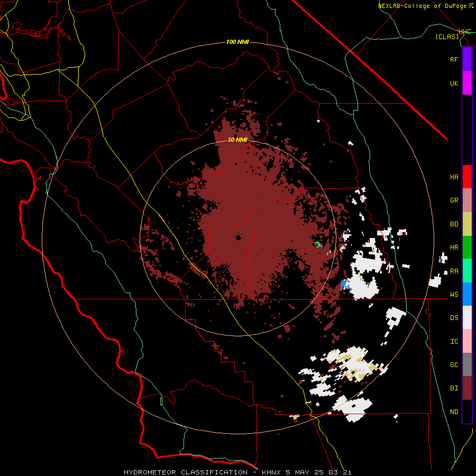The width and height of the screenshot is (476, 476).
Task: Click the '5 MAY 25' date in caption
Action: 305,472
